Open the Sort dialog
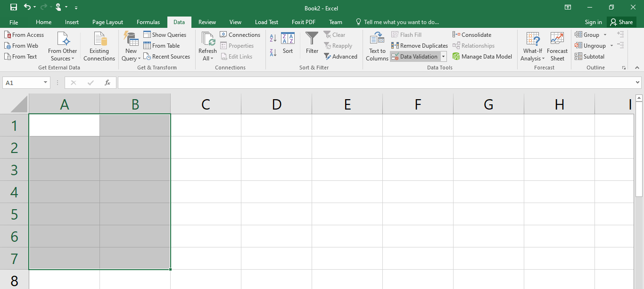Screen dimensions: 644x289 (288, 43)
